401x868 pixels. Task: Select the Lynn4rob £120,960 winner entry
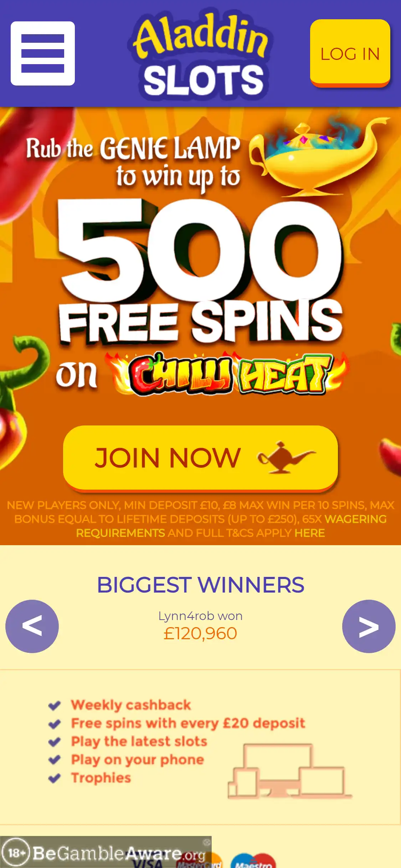[x=200, y=625]
